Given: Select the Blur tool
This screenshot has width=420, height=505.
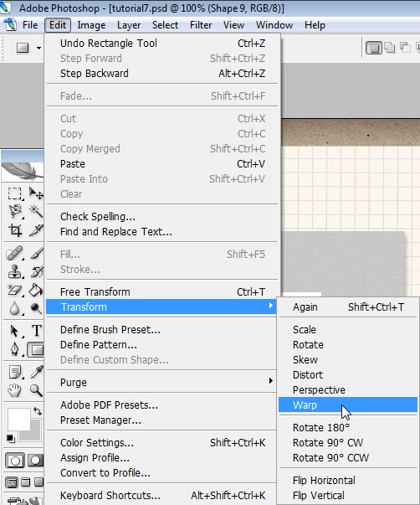Looking at the screenshot, I should 14,308.
